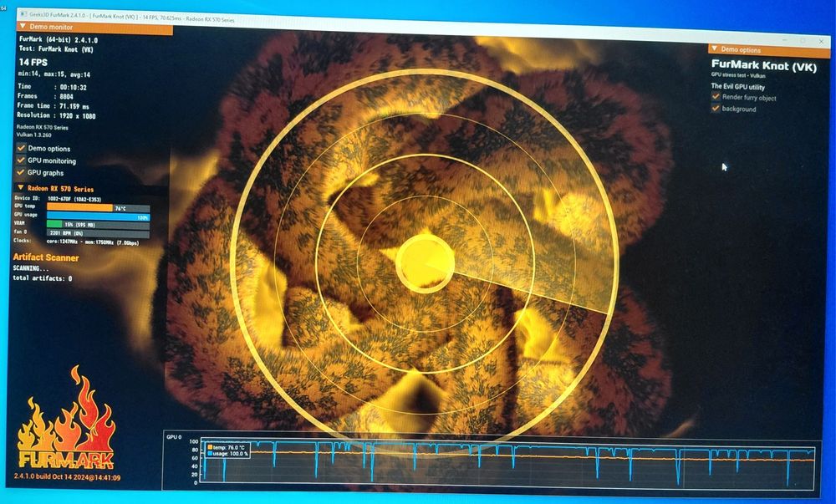Toggle the GPU graphs checkbox
This screenshot has width=836, height=504.
point(22,172)
